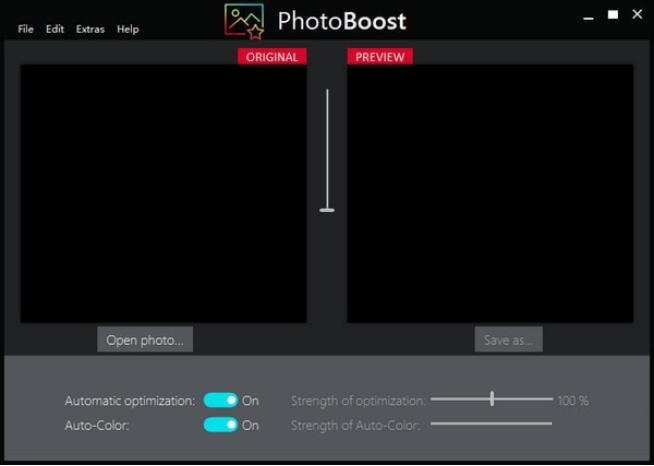Click the 100 % strength value
The width and height of the screenshot is (654, 466).
pyautogui.click(x=573, y=401)
